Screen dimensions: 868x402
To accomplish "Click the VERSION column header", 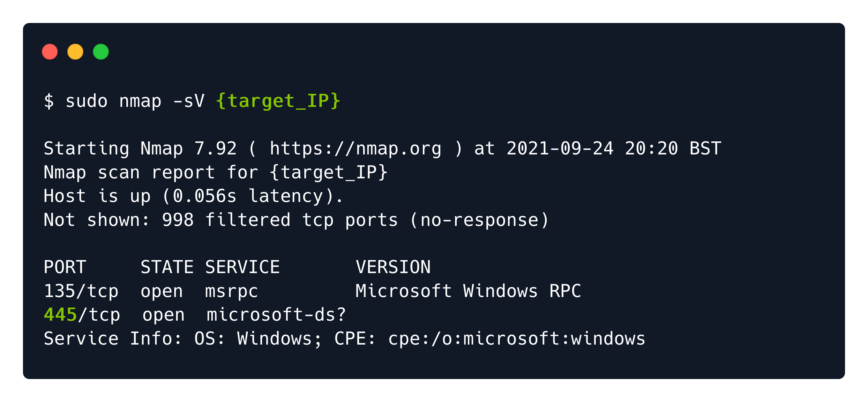I will tap(393, 267).
